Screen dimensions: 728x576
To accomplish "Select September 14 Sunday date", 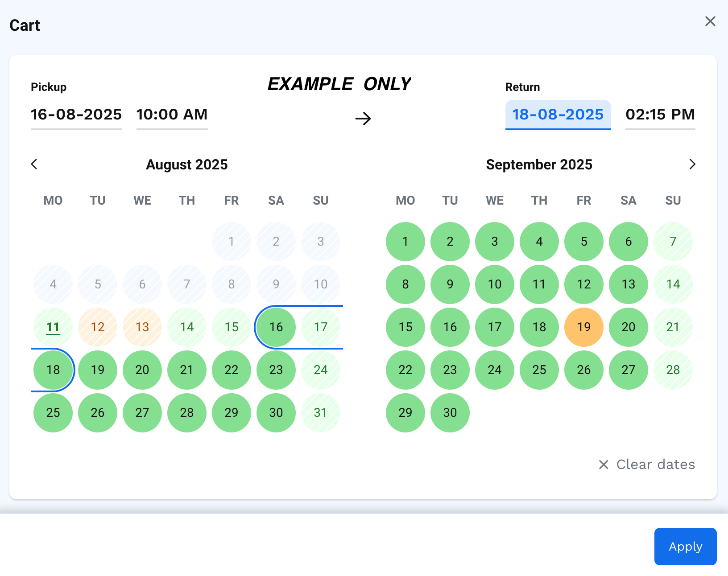I will click(673, 284).
